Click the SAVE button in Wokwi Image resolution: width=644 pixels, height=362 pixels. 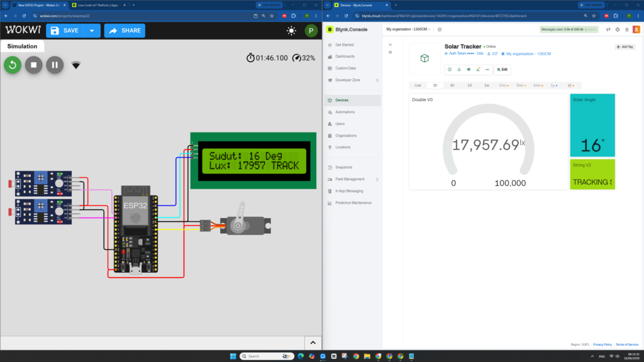tap(65, 30)
